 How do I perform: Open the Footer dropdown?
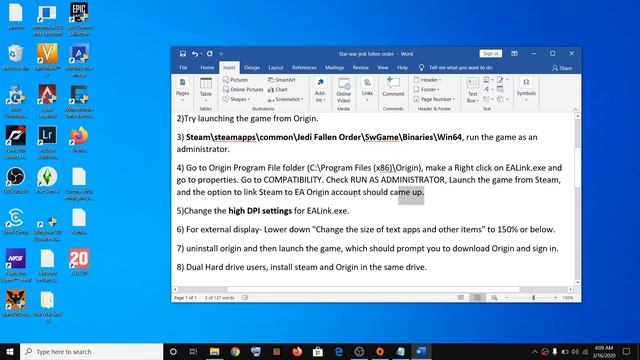pyautogui.click(x=426, y=89)
